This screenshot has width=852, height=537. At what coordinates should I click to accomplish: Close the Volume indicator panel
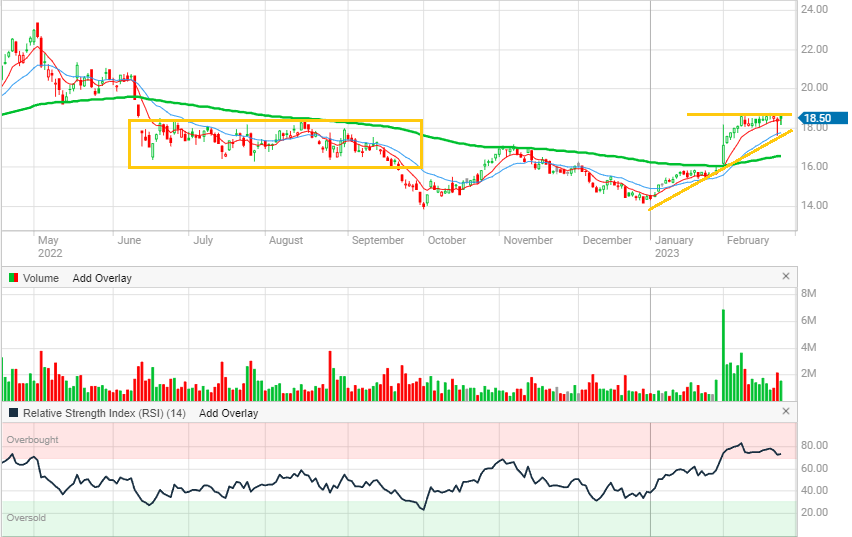785,277
